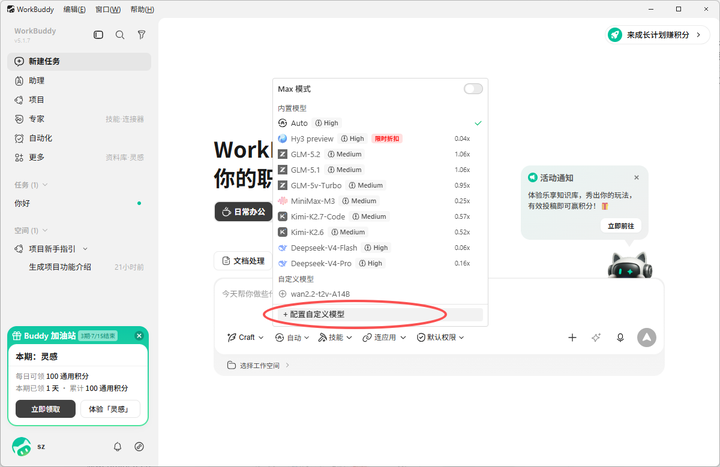Open the 默认权限 dropdown

pyautogui.click(x=440, y=338)
